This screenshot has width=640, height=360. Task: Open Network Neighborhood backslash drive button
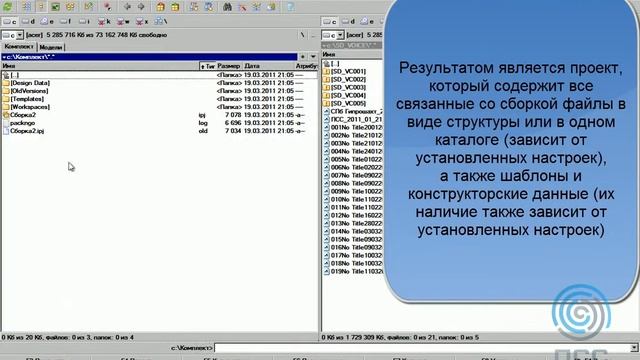pyautogui.click(x=161, y=21)
